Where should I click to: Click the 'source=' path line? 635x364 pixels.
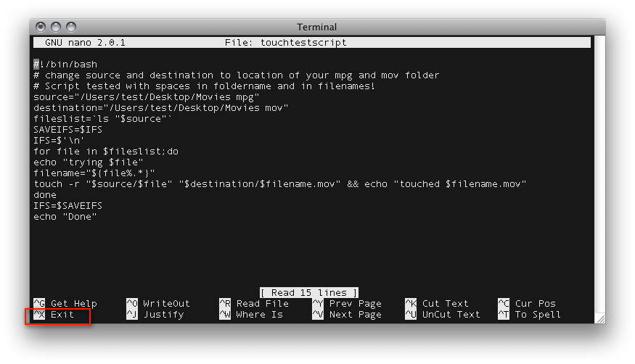[x=146, y=97]
